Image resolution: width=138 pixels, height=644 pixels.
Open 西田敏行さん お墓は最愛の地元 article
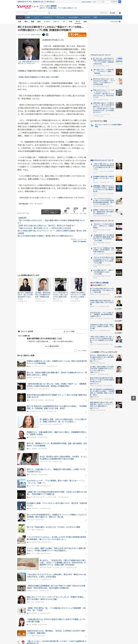[52, 434]
